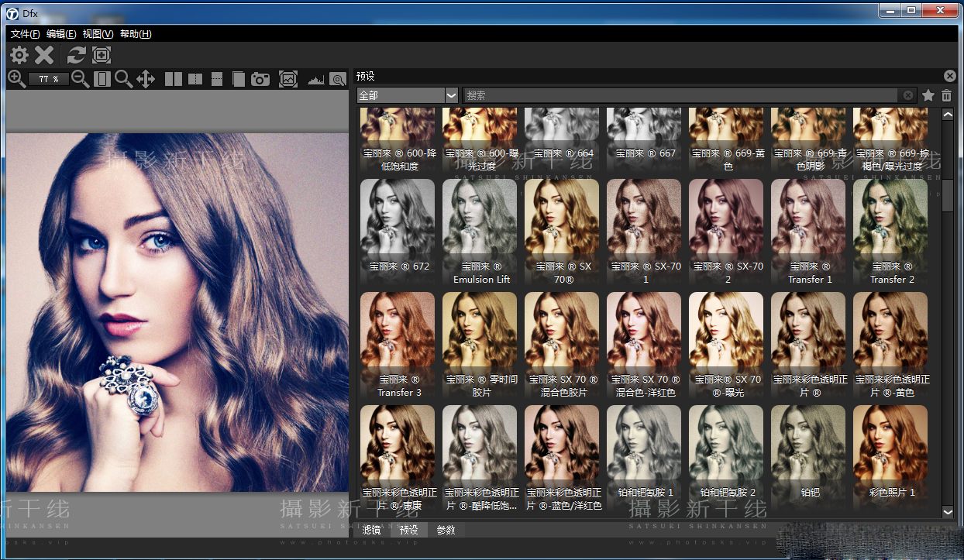
Task: Select the 宝丽来 SX-70 1 preset
Action: 646,232
